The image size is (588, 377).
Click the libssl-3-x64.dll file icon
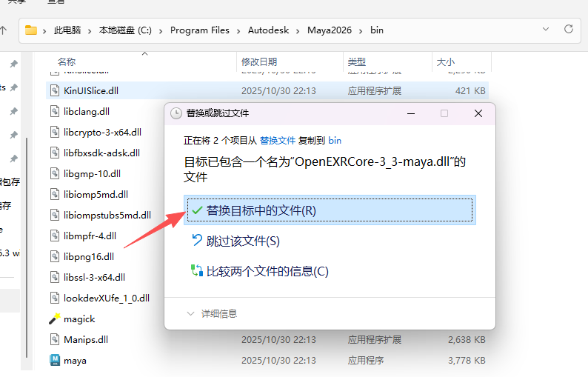click(x=55, y=277)
